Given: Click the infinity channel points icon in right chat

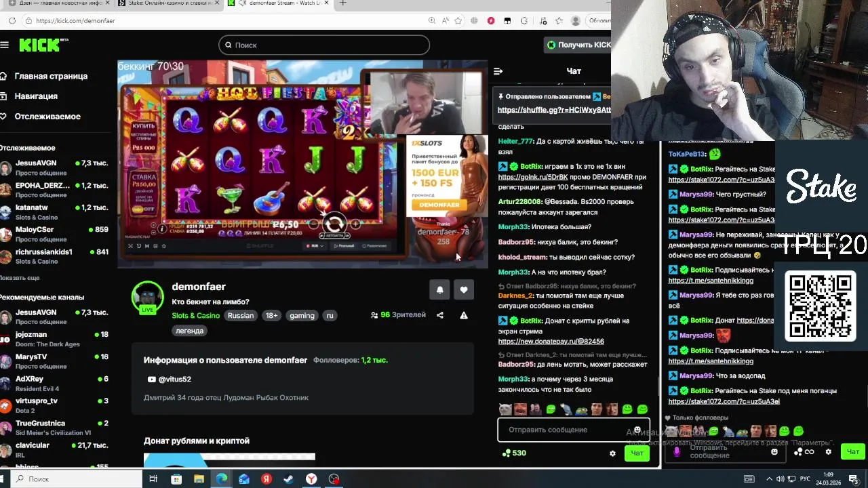Looking at the screenshot, I should coord(804,451).
